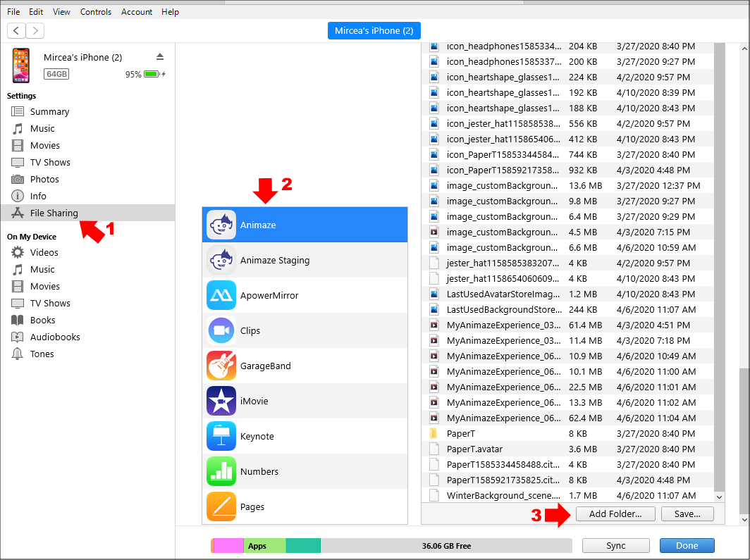Select icon_PaperT file sized 932 KB
The width and height of the screenshot is (750, 560).
tap(567, 170)
